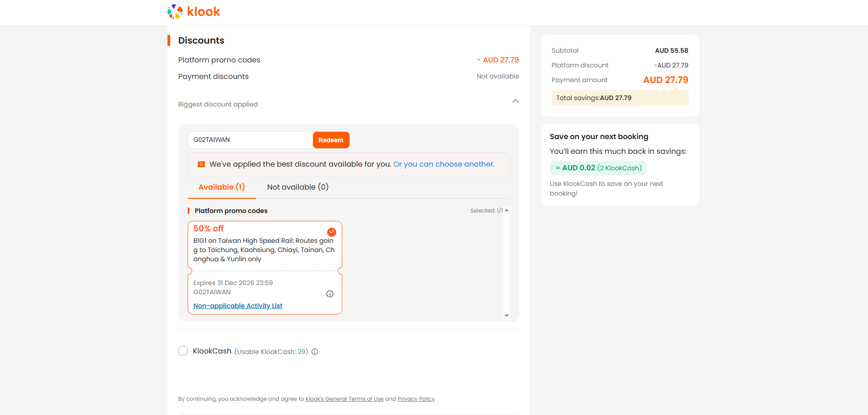Click the Save on your next booking heading
868x415 pixels.
(599, 137)
